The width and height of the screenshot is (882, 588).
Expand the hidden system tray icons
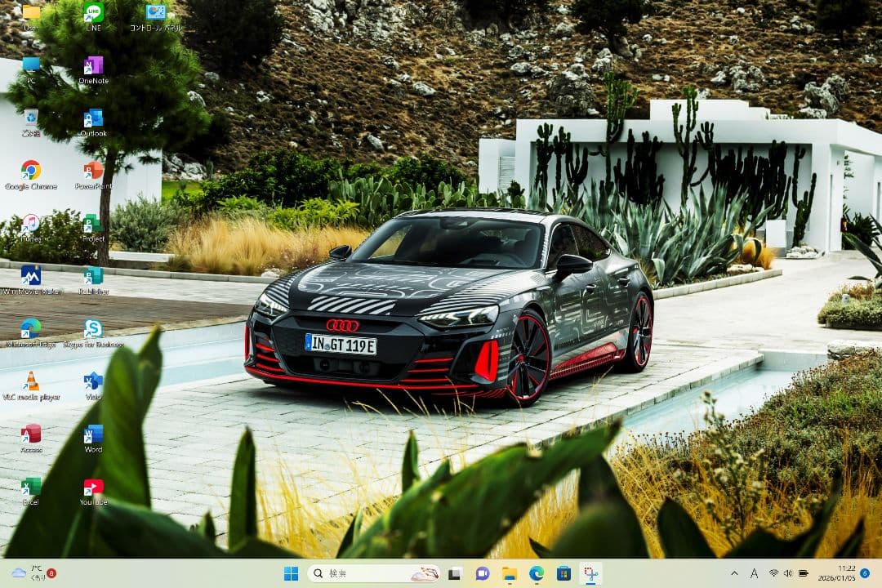(733, 573)
